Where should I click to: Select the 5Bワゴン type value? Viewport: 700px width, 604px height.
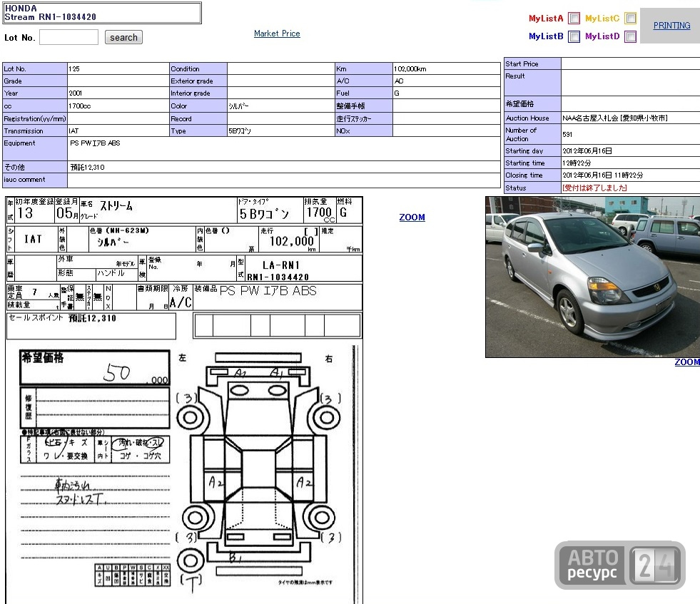tap(240, 130)
